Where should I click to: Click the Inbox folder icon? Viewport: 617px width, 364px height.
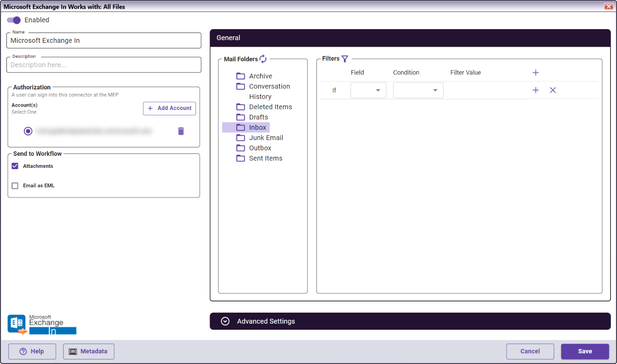[241, 127]
